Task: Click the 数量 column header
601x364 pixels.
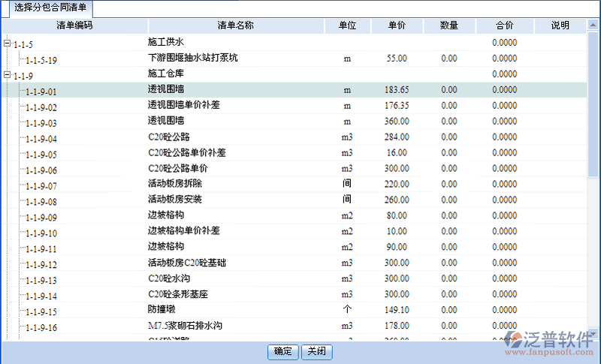Action: (448, 26)
